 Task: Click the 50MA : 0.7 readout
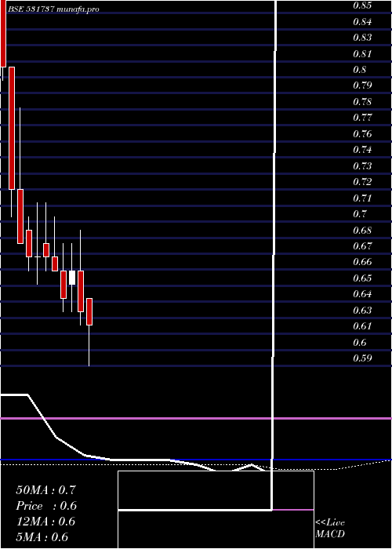tap(45, 490)
